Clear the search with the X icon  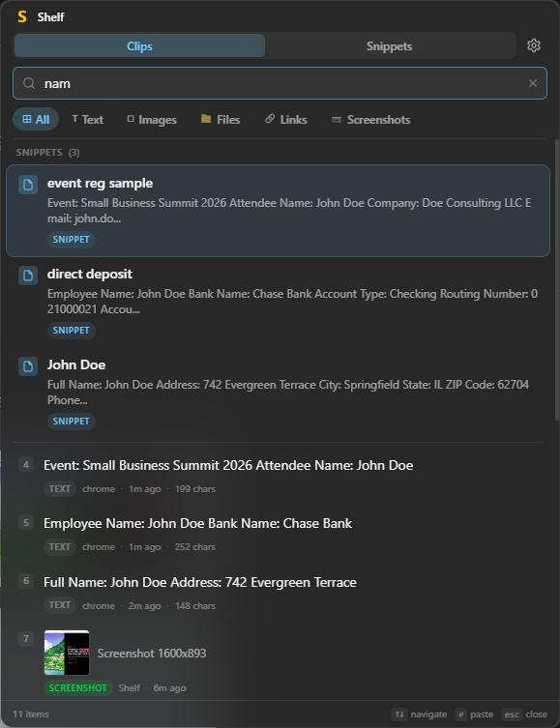point(533,83)
